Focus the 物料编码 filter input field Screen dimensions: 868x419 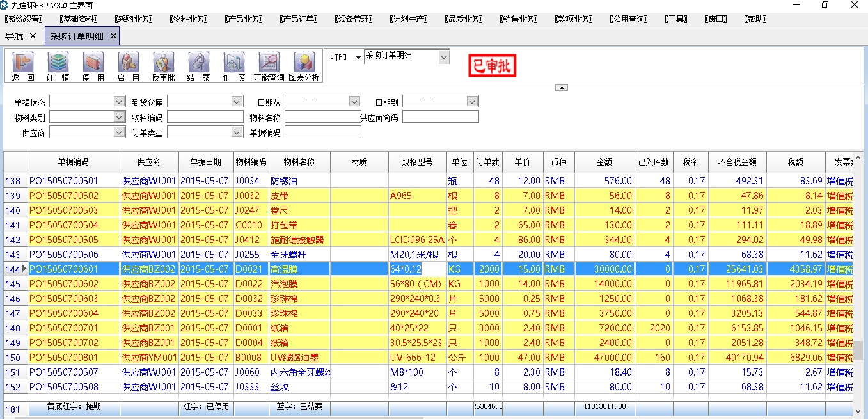click(x=205, y=116)
